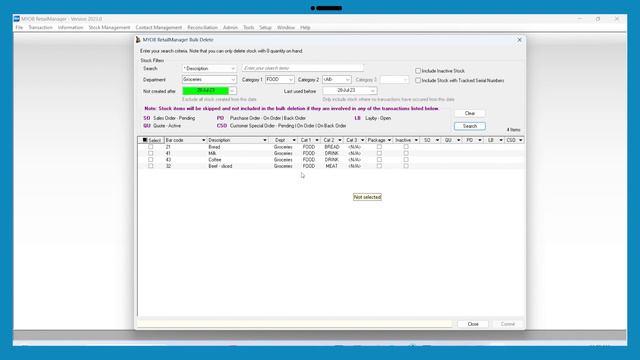The height and width of the screenshot is (360, 640).
Task: Open the CSO column filter arrow
Action: pyautogui.click(x=520, y=140)
